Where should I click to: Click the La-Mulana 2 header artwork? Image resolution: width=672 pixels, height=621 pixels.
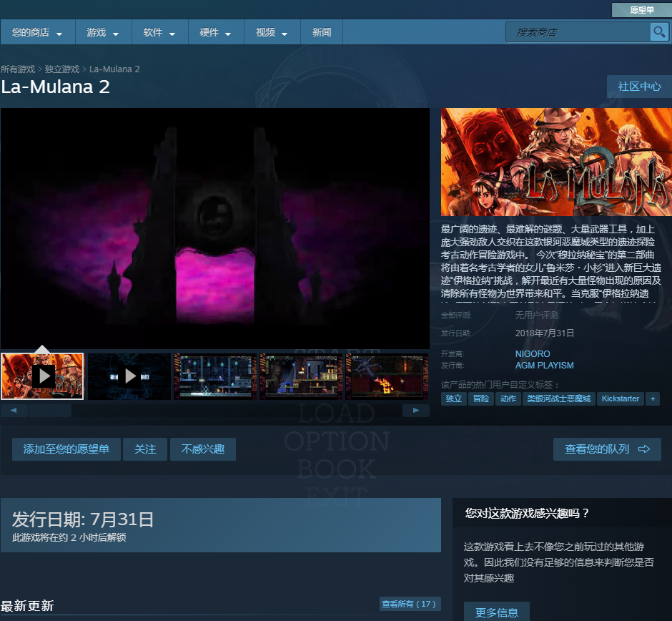pyautogui.click(x=556, y=162)
